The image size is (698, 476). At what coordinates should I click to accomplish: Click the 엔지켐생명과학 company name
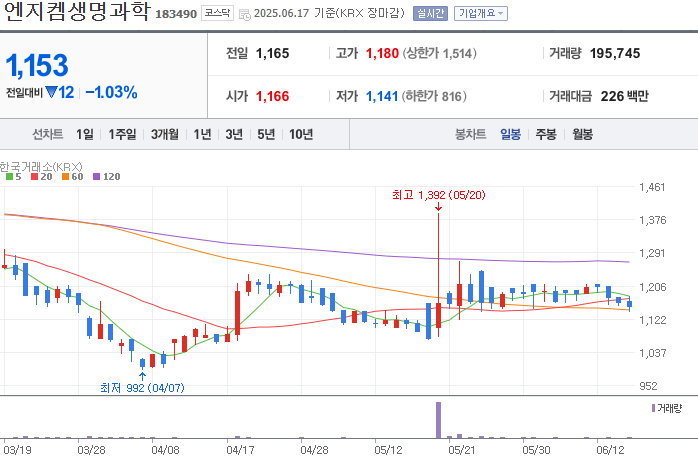pos(77,12)
